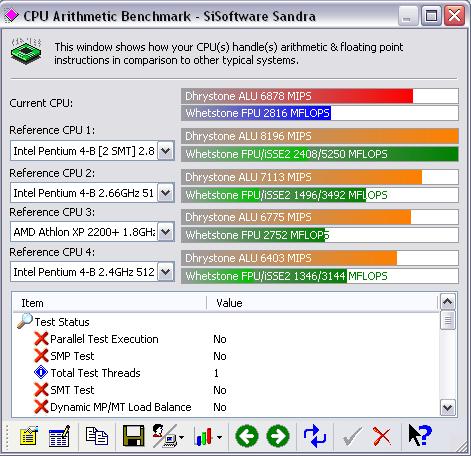Click the Whetstone FPU 2752 MFLOPS bar
471x457 pixels.
pyautogui.click(x=320, y=235)
